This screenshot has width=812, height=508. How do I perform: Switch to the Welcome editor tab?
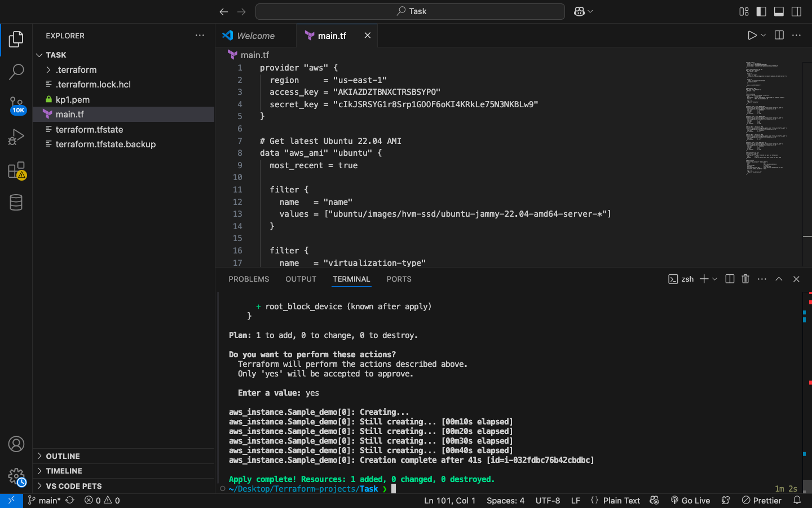click(255, 36)
